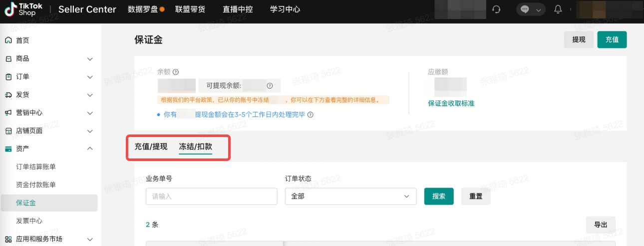This screenshot has width=644, height=246.
Task: Expand the 商品 sidebar menu chevron
Action: pos(90,59)
